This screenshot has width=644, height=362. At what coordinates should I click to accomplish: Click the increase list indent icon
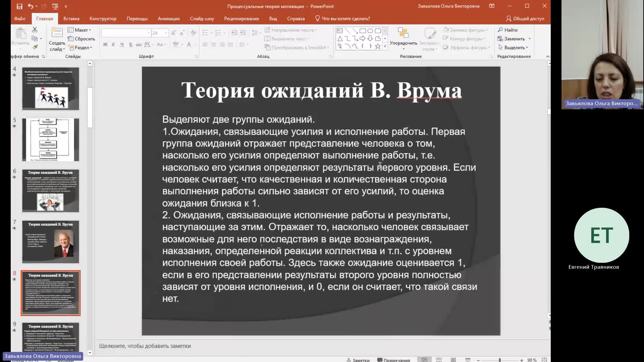tap(243, 33)
